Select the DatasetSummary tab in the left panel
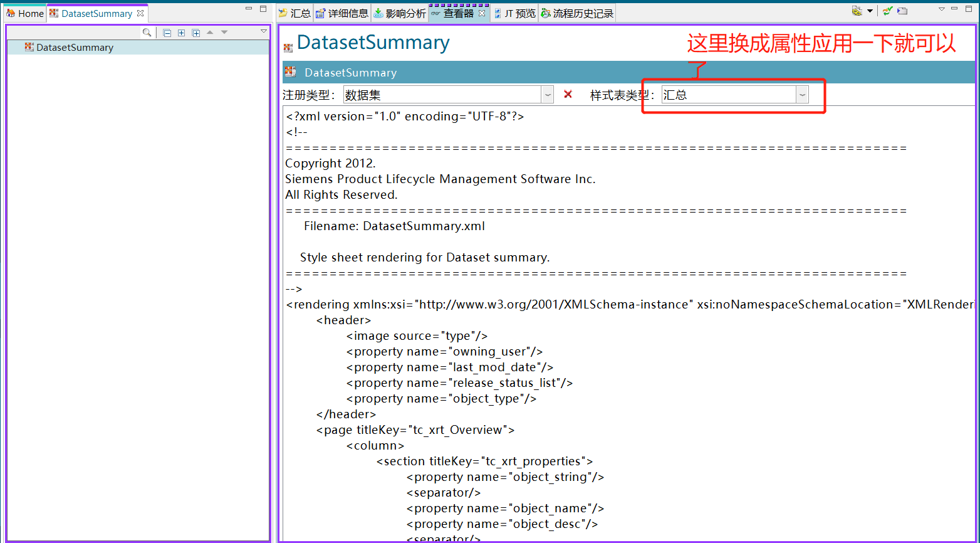Image resolution: width=980 pixels, height=543 pixels. (96, 13)
